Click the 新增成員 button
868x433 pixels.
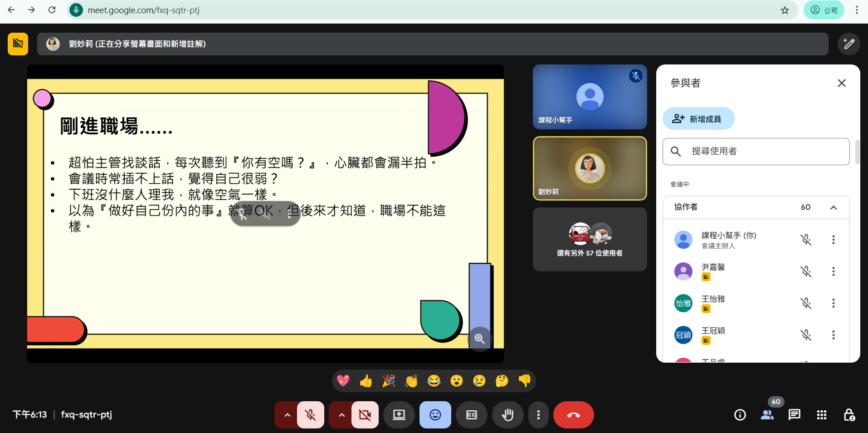(698, 119)
